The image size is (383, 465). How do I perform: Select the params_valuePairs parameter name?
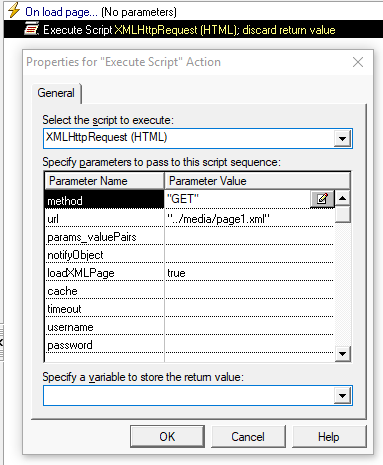104,237
